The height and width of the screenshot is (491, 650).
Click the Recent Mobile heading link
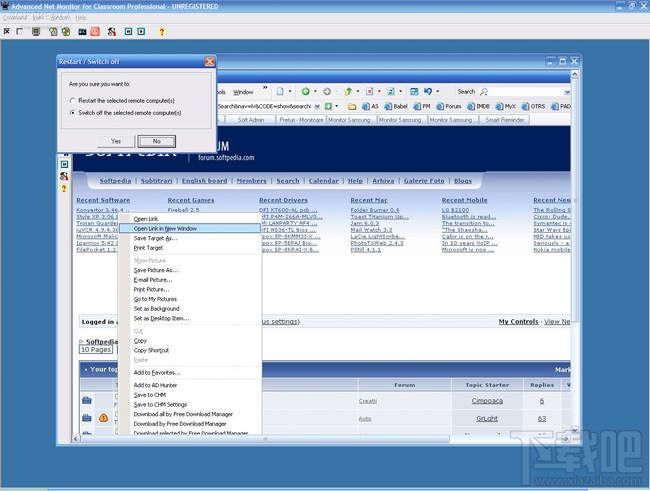464,200
